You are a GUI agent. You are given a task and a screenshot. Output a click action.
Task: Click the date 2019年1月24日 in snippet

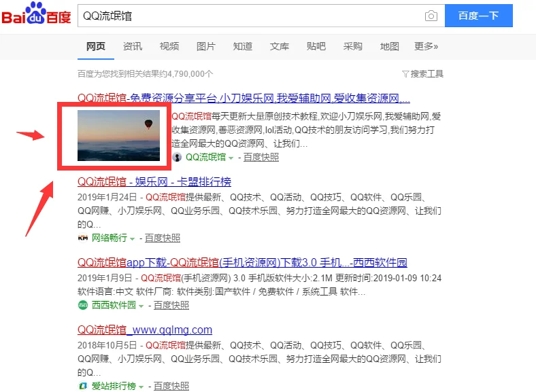[x=107, y=198]
